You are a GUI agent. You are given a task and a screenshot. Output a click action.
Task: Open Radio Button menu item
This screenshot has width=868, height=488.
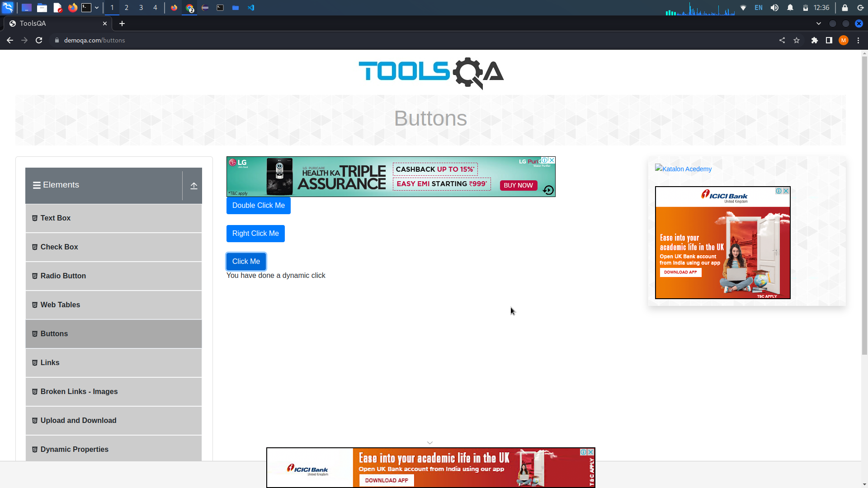(x=63, y=276)
